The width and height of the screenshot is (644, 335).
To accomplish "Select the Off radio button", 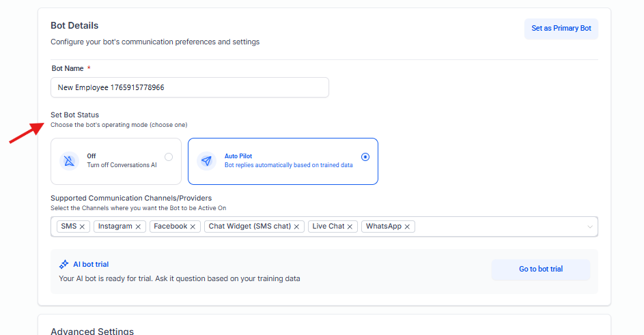I will tap(169, 157).
